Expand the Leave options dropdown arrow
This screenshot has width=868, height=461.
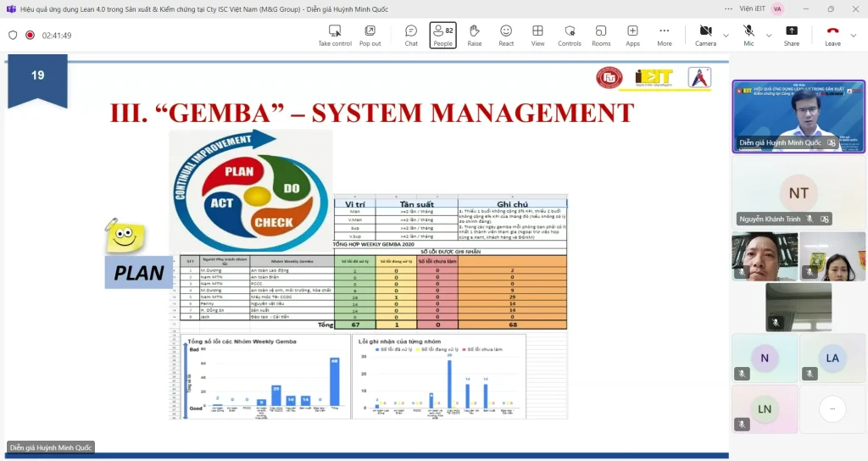coord(853,36)
